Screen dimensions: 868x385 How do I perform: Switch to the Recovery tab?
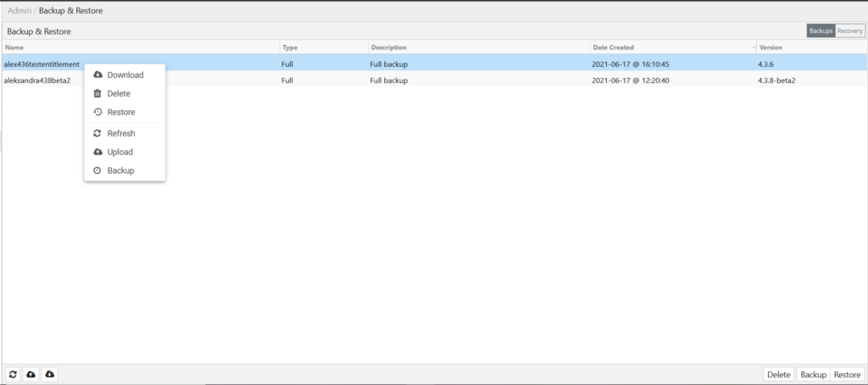pos(849,31)
